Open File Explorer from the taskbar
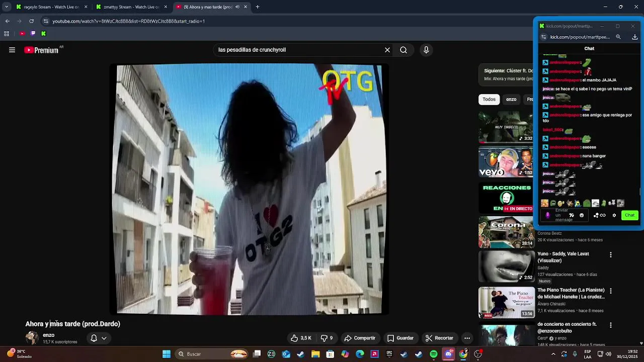 [315, 354]
